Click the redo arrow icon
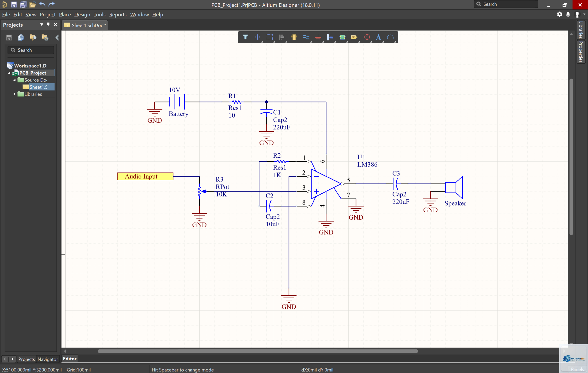Viewport: 588px width, 373px height. [51, 4]
